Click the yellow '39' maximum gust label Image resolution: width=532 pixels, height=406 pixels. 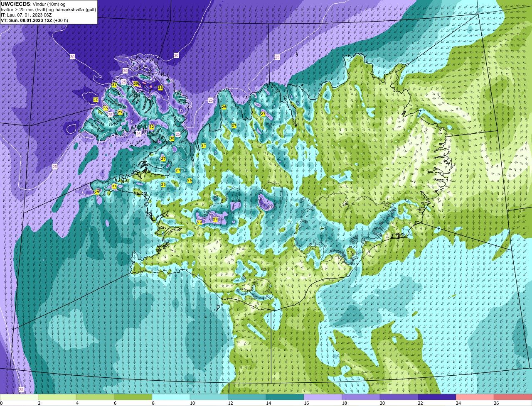(x=135, y=83)
